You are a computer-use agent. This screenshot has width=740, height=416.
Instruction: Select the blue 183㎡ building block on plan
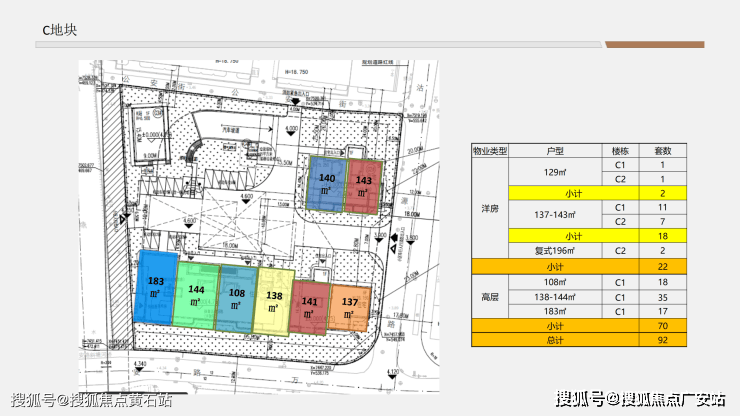click(x=155, y=287)
